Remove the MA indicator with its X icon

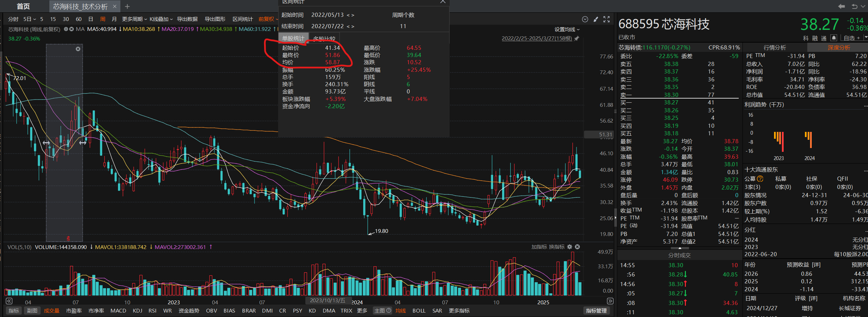click(71, 29)
